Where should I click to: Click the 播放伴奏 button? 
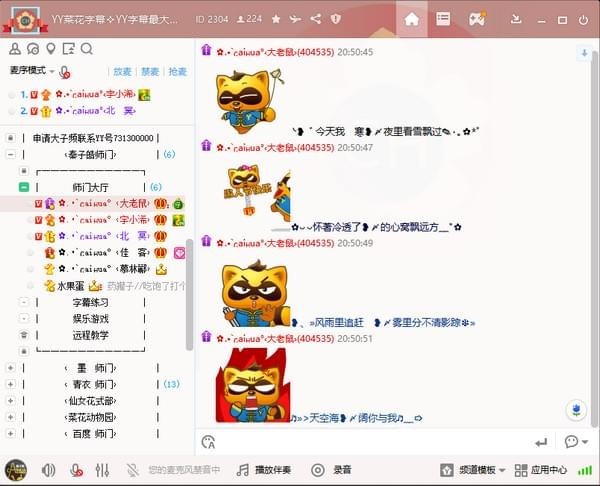pyautogui.click(x=264, y=470)
